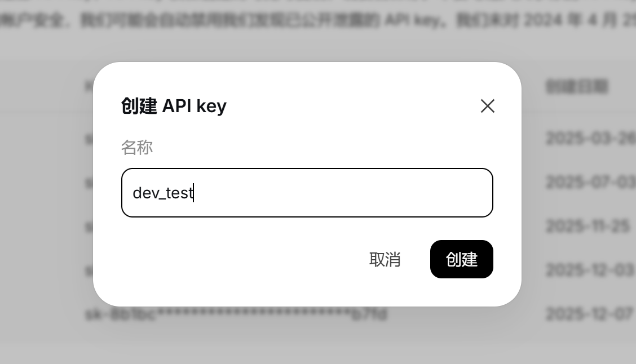Click the blurred 创建日期 column header
The image size is (636, 364).
pos(577,87)
